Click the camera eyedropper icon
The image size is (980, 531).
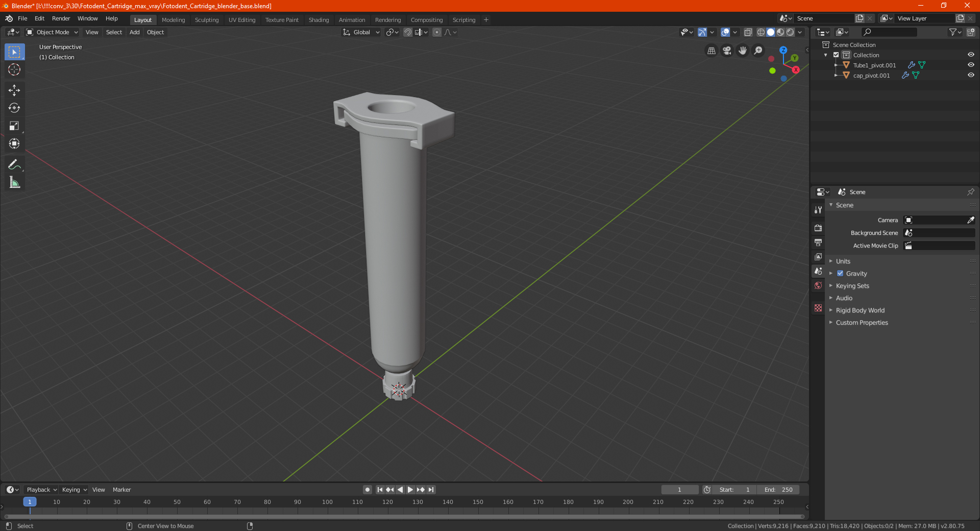coord(970,220)
